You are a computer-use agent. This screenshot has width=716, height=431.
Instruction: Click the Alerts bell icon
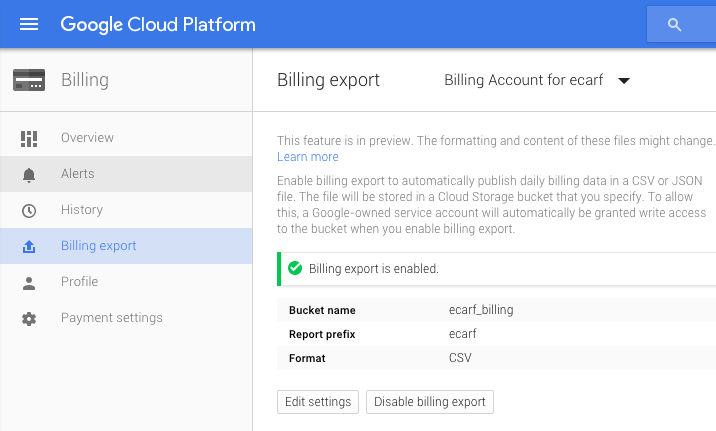tap(29, 174)
